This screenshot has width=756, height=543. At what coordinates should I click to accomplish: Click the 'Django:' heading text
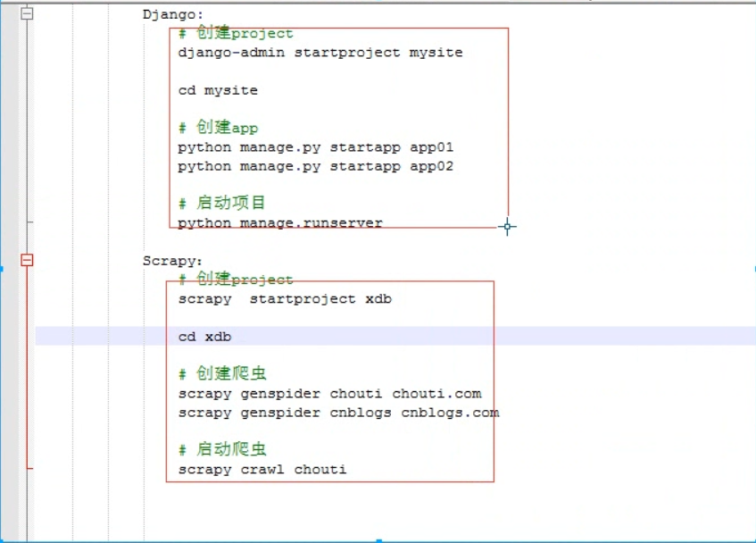click(x=173, y=15)
